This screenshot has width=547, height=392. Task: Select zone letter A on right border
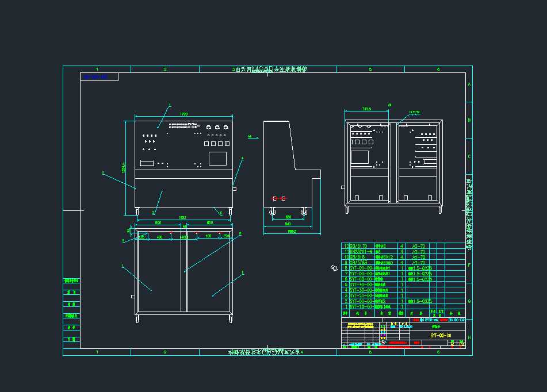(469, 84)
